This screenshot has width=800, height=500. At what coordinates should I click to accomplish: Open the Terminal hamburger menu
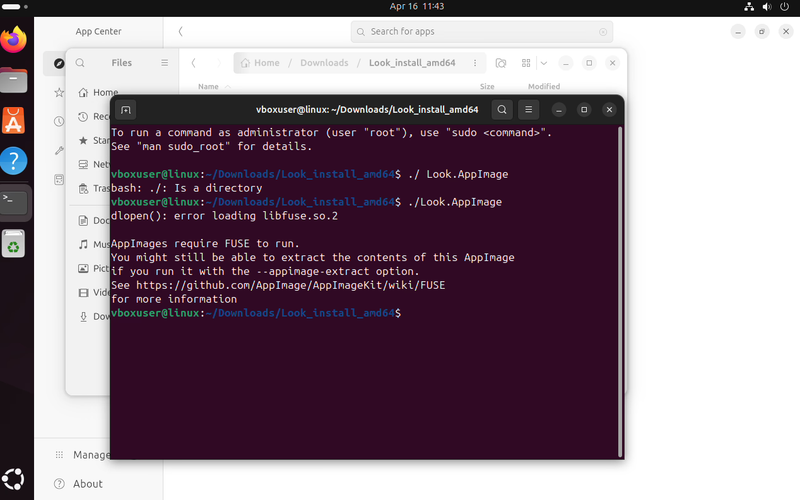pos(529,110)
